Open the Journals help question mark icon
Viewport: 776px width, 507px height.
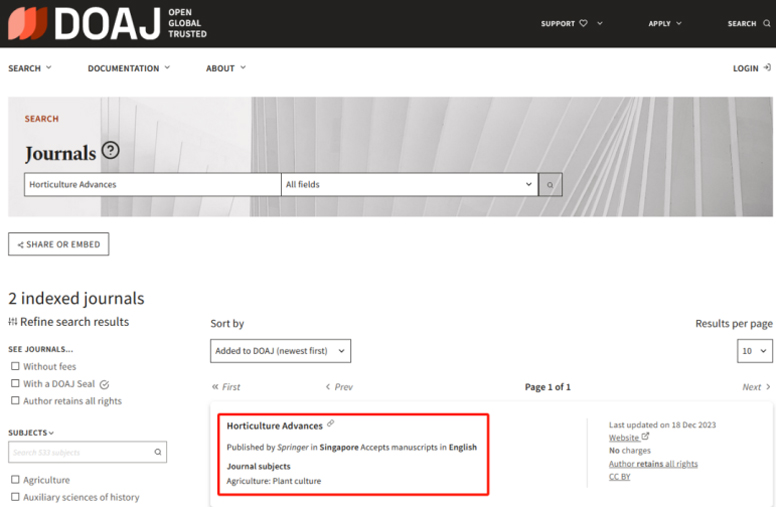click(111, 151)
